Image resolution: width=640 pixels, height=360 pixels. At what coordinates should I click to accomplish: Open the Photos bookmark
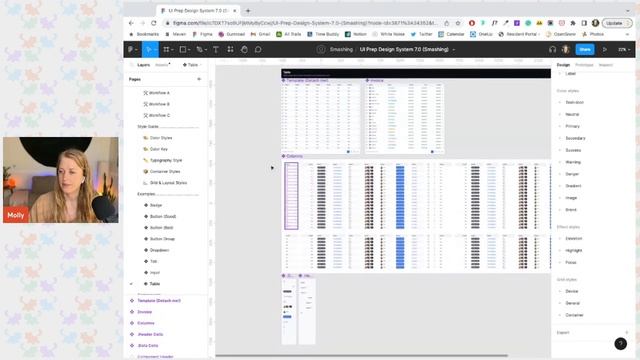593,34
